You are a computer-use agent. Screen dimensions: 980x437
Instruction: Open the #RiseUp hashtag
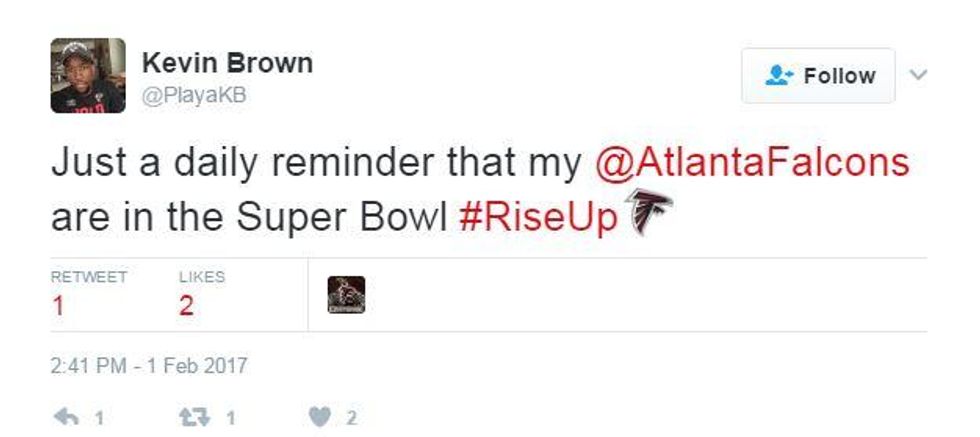click(538, 217)
